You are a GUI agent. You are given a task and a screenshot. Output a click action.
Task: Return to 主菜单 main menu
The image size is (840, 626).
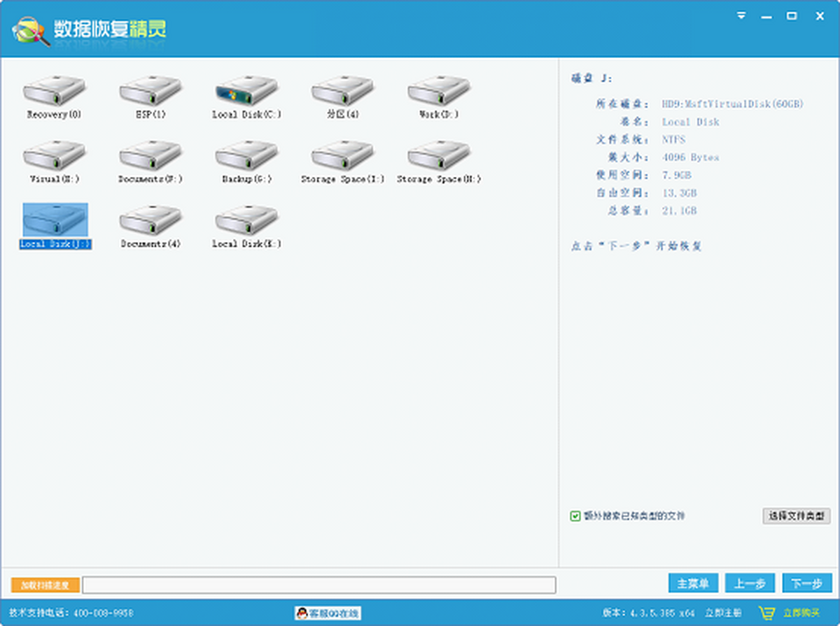pos(693,583)
